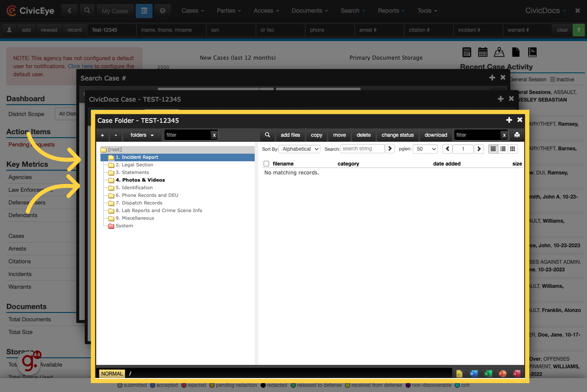Open the Sort By Alphabetical dropdown
This screenshot has height=392, width=587.
coord(300,149)
